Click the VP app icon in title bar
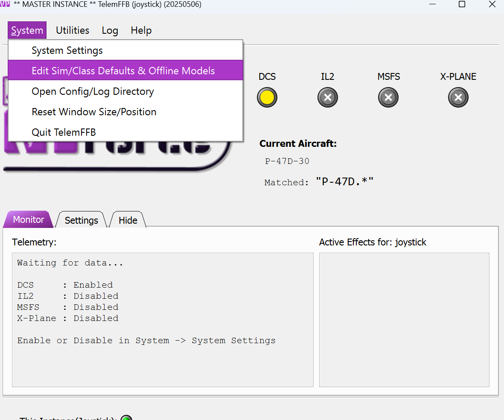Viewport: 504px width, 420px height. tap(5, 4)
